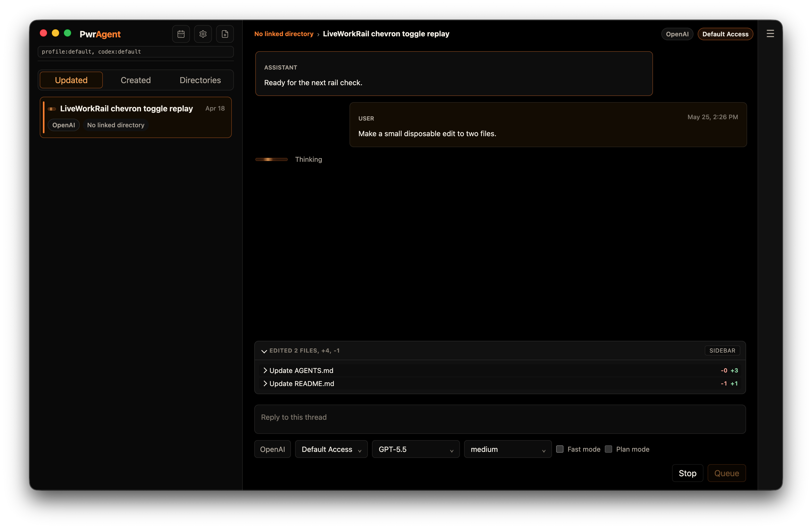Open the Default Access dropdown in composer
Screen dimensions: 812x529
pyautogui.click(x=331, y=449)
